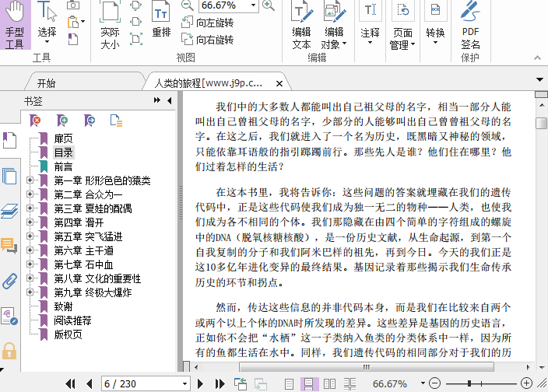The image size is (548, 392).
Task: Switch to the 开始 tab
Action: pyautogui.click(x=46, y=83)
